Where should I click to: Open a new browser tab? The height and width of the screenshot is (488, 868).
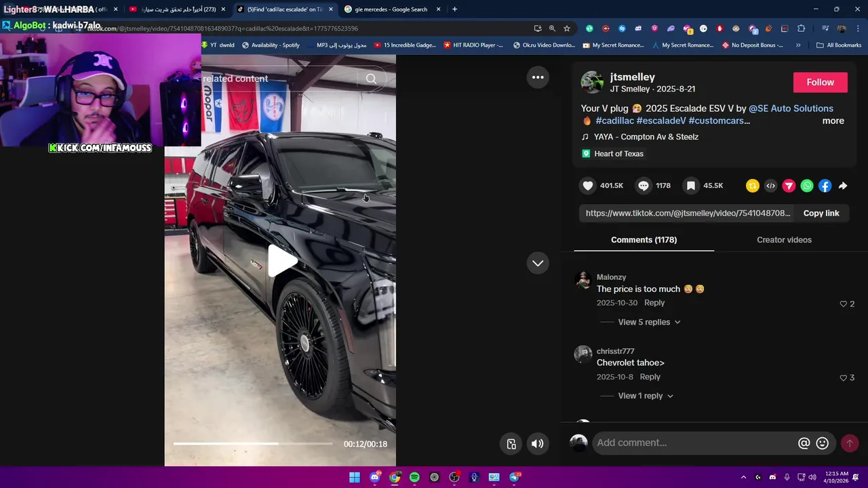pyautogui.click(x=454, y=9)
